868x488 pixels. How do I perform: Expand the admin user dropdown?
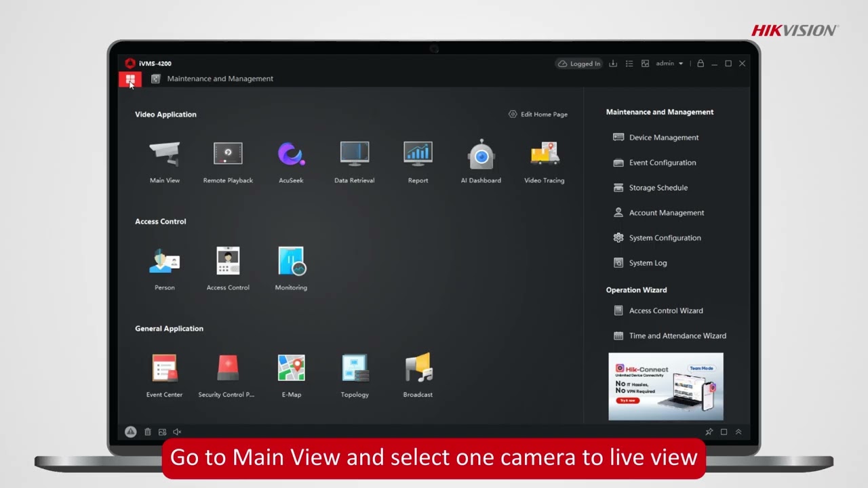tap(669, 64)
